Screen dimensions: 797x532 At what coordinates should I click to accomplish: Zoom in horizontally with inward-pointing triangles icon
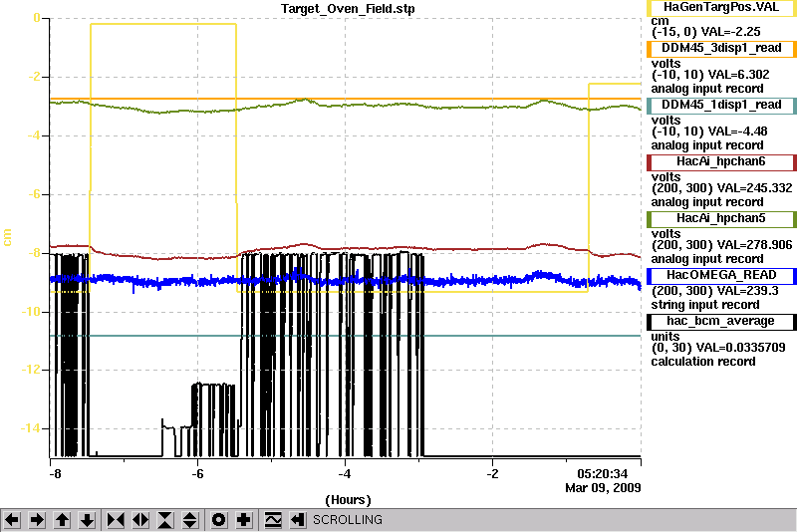116,520
